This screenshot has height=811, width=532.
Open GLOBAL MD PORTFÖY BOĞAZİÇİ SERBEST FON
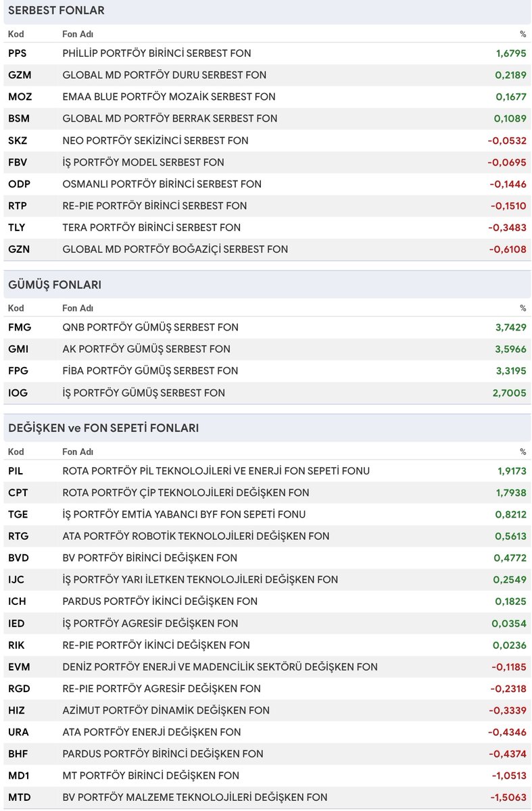175,249
